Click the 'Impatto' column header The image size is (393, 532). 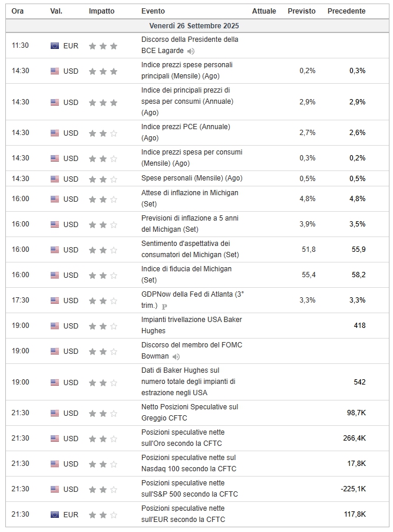(102, 11)
